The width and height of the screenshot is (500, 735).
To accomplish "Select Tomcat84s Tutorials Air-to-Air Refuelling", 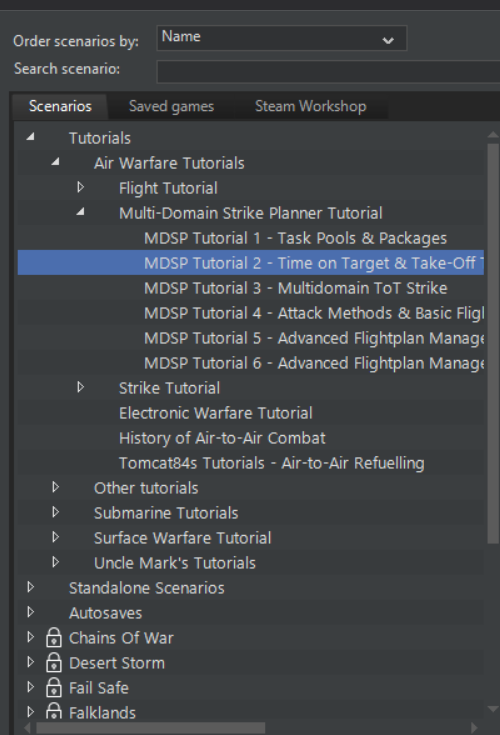I will pos(272,463).
